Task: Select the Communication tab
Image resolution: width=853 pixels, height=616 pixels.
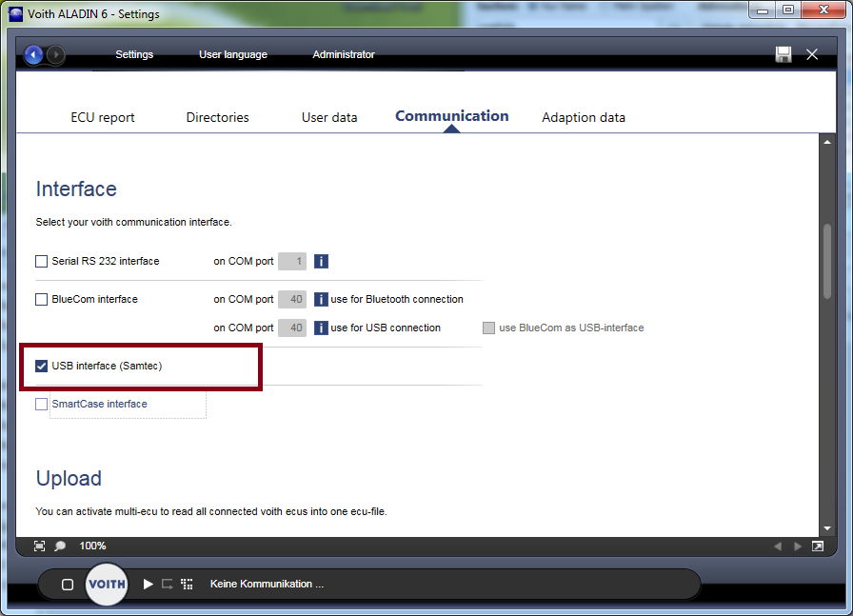Action: (451, 116)
